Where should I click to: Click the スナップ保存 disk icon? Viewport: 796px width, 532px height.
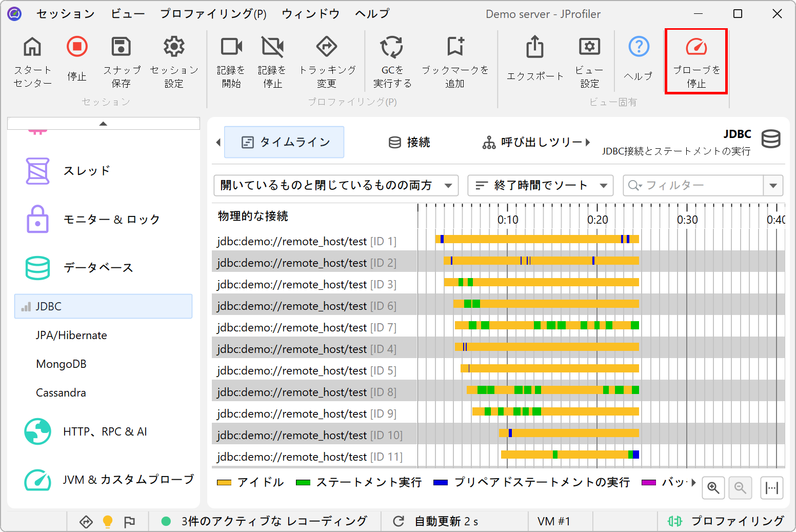[122, 47]
